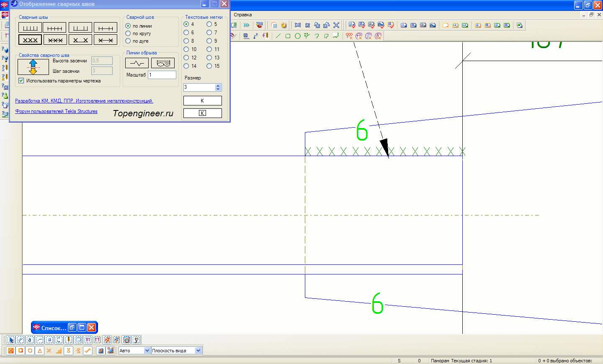Select the draw rectangle tool

288,36
